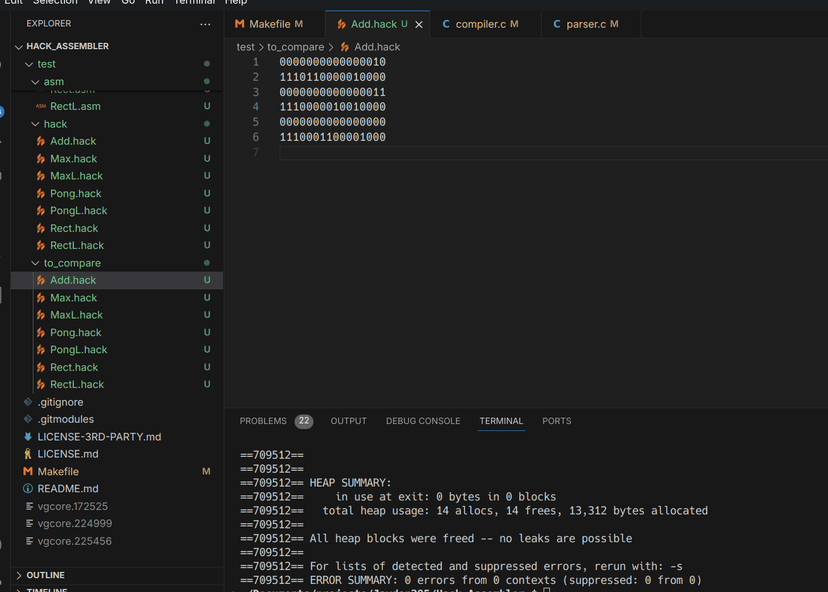Click the RectL.asm file icon
Viewport: 828px width, 592px height.
pos(41,106)
